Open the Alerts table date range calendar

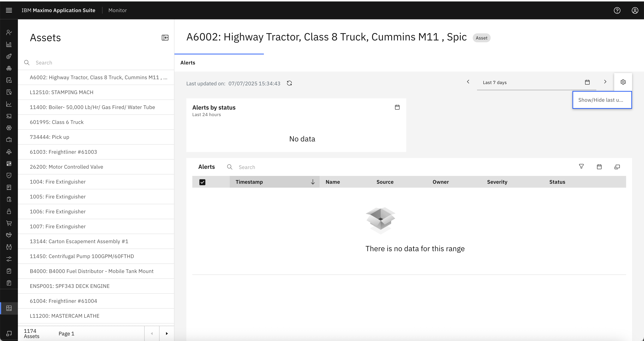coord(599,167)
